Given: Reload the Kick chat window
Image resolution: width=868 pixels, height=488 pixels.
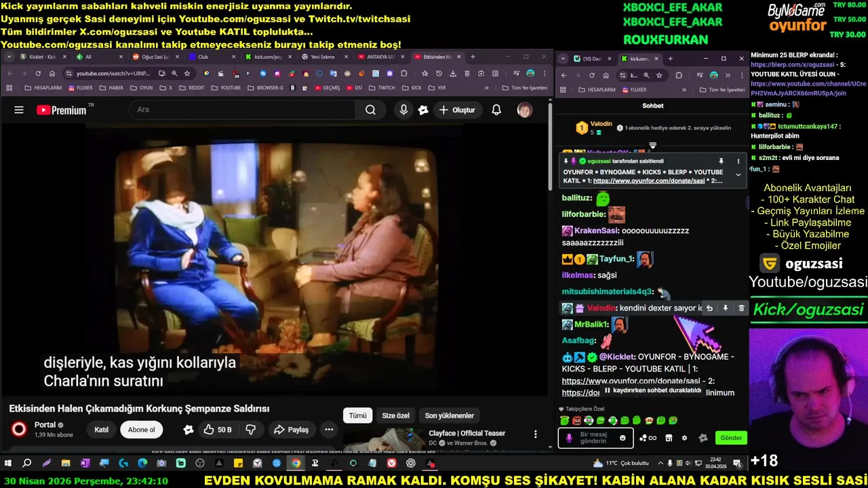Looking at the screenshot, I should (x=591, y=75).
